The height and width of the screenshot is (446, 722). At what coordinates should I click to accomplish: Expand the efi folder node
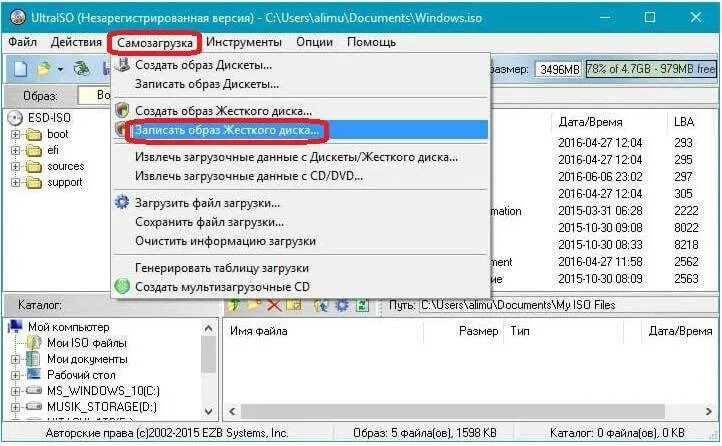point(15,151)
